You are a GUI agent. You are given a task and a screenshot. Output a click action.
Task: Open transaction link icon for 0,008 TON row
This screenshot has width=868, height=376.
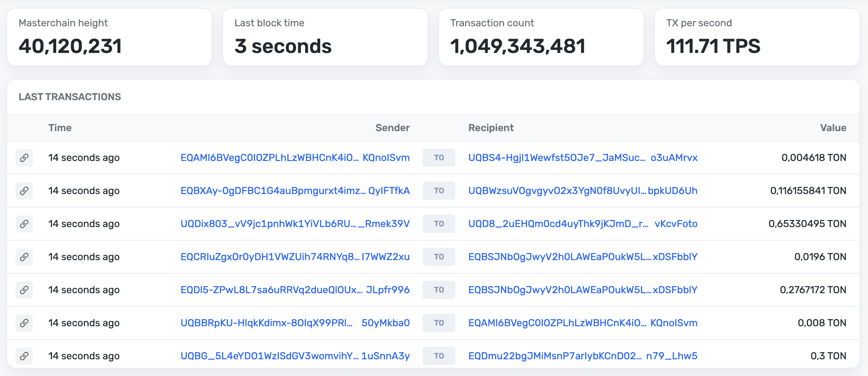click(24, 323)
